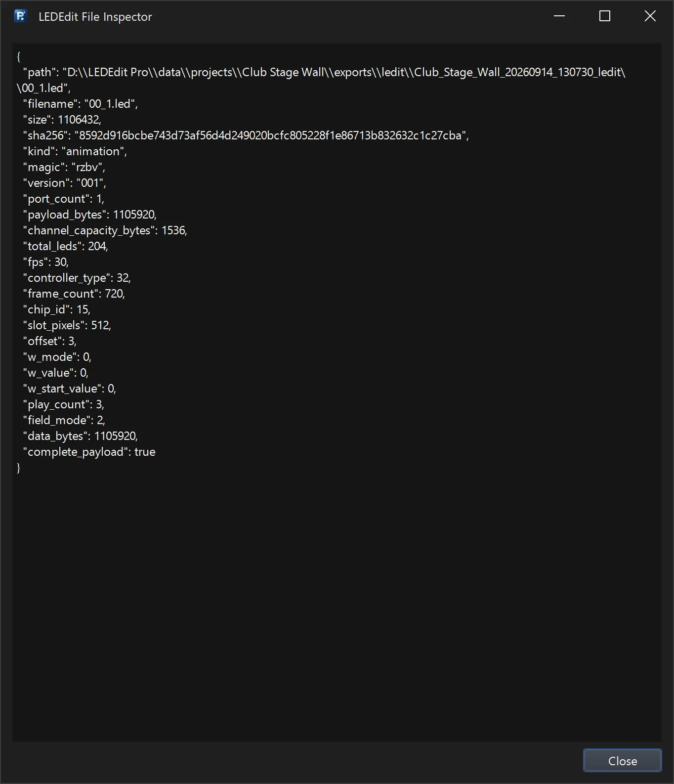Click the "complete_payload": true line
Screen dimensions: 674x784
click(x=89, y=452)
